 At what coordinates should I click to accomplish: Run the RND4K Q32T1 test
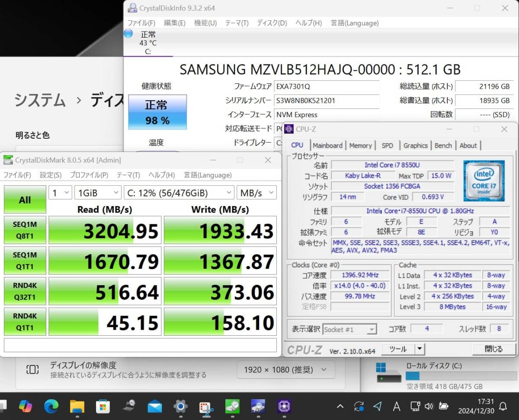[x=25, y=291]
